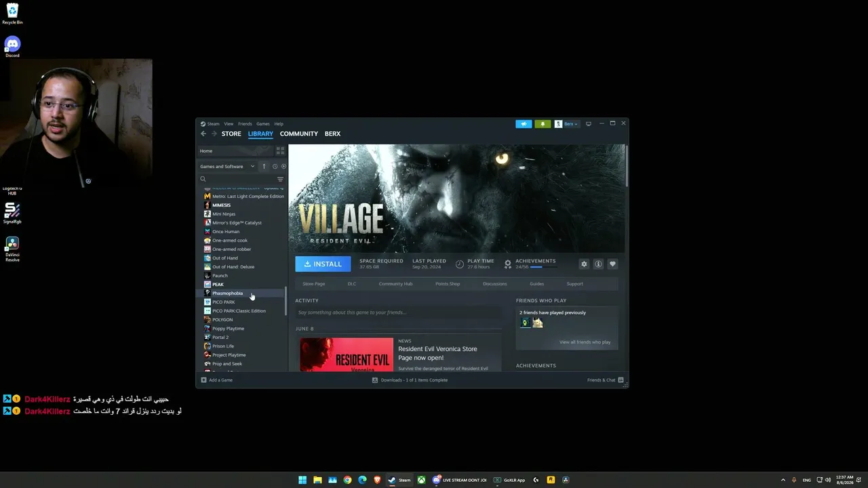Open the Support link

[574, 284]
